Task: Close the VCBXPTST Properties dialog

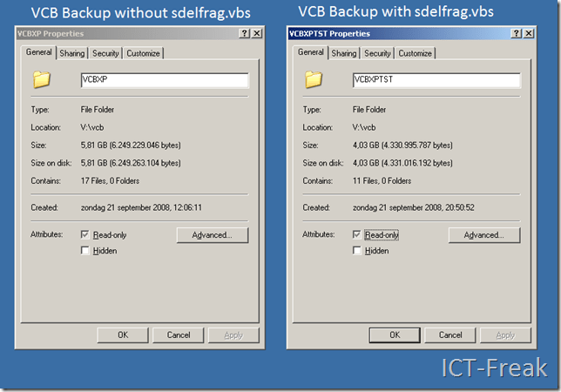Action: click(529, 33)
